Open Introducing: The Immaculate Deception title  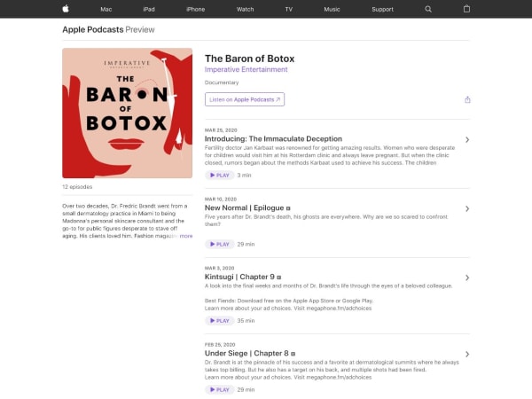tap(273, 139)
